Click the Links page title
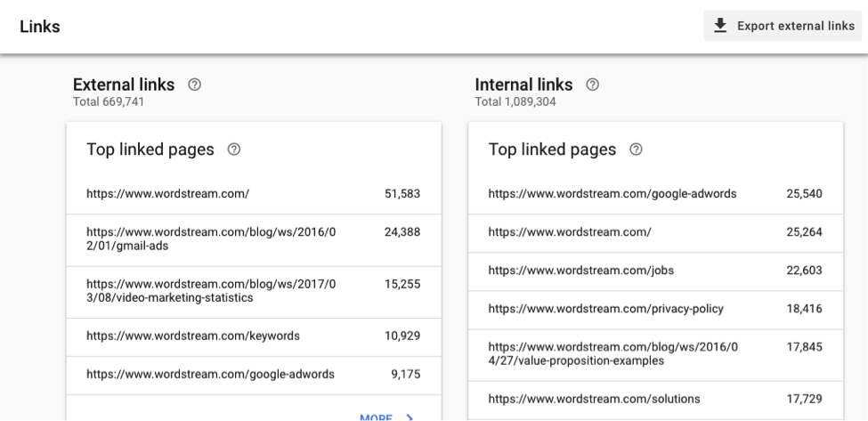The image size is (868, 421). click(40, 27)
